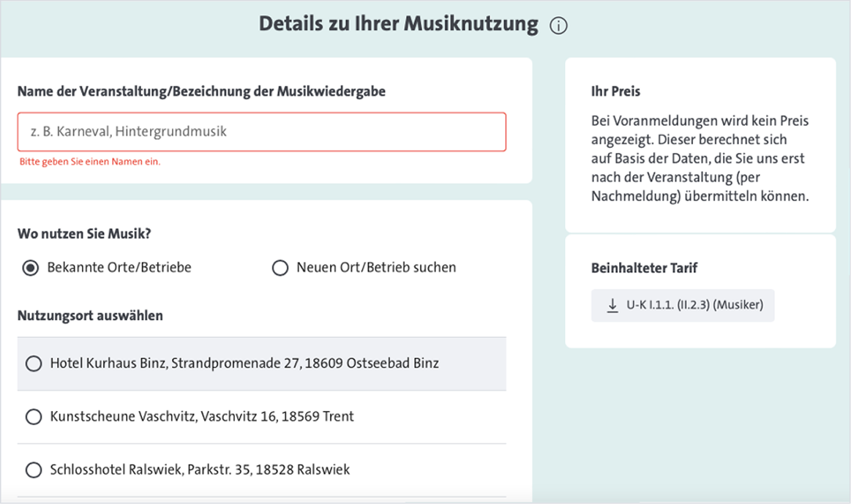Click the Kunstscheune Vaschvitz address text
The image size is (851, 504).
[x=202, y=417]
